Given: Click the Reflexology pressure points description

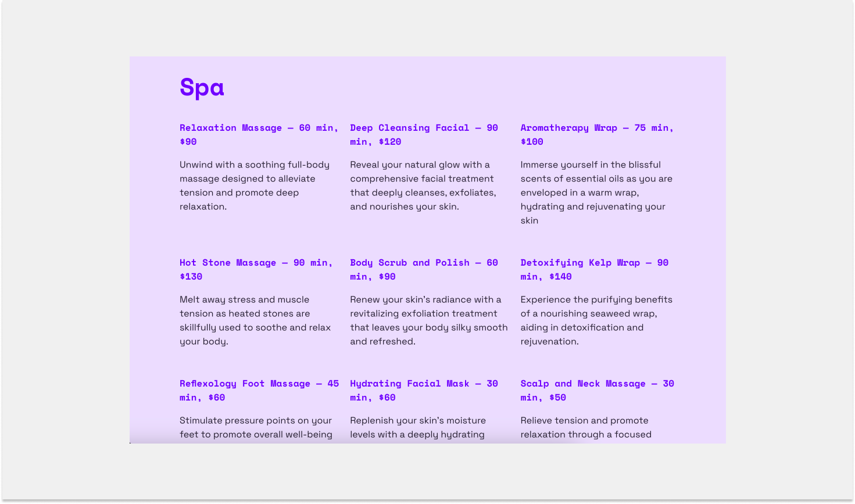Looking at the screenshot, I should click(x=256, y=428).
